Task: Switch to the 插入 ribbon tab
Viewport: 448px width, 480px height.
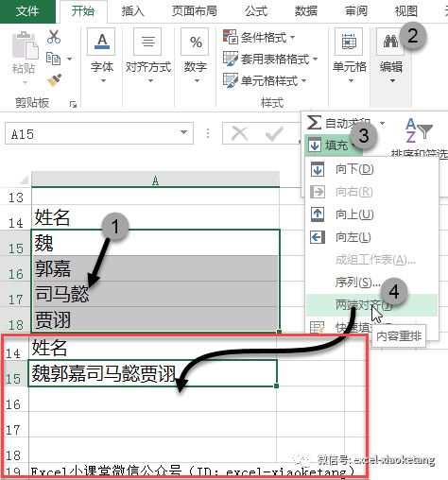Action: (133, 11)
